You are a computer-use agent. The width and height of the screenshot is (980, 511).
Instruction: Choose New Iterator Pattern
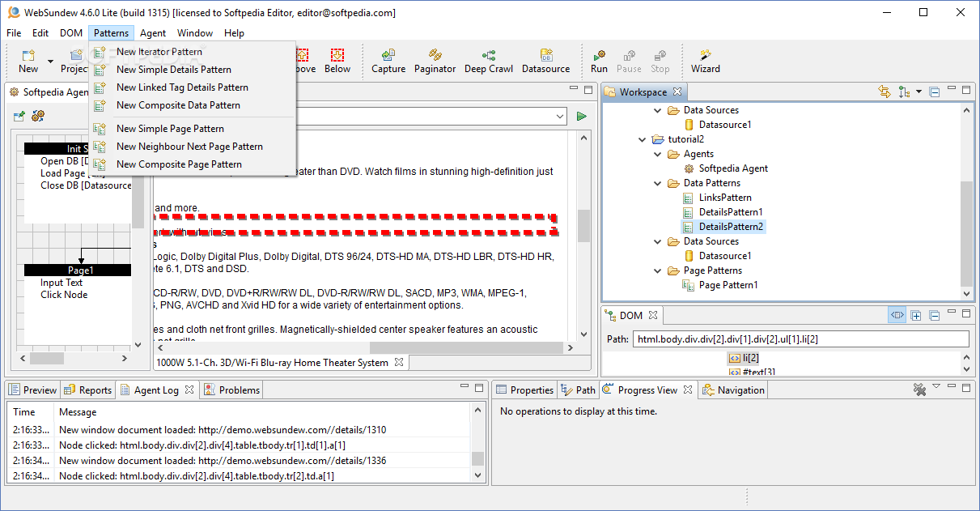point(159,52)
